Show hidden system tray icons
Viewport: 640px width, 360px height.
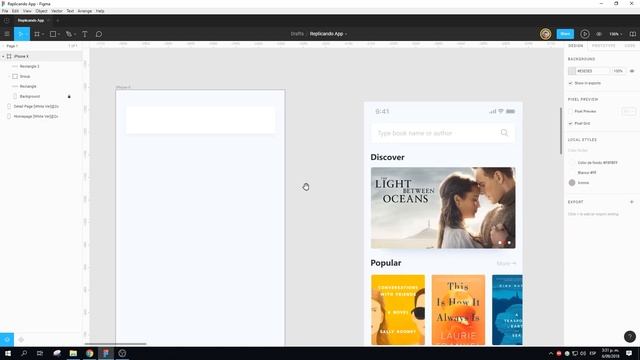pos(551,353)
